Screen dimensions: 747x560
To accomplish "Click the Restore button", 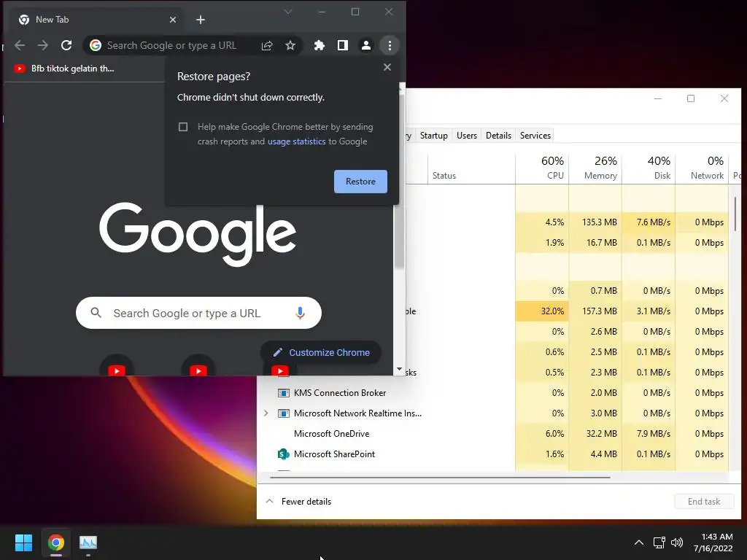I will (360, 182).
